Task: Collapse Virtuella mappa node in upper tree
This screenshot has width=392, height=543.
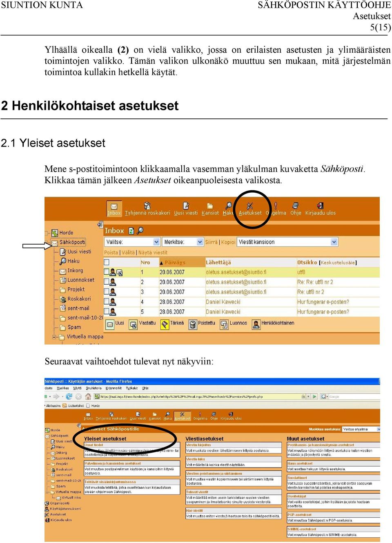Action: (54, 337)
